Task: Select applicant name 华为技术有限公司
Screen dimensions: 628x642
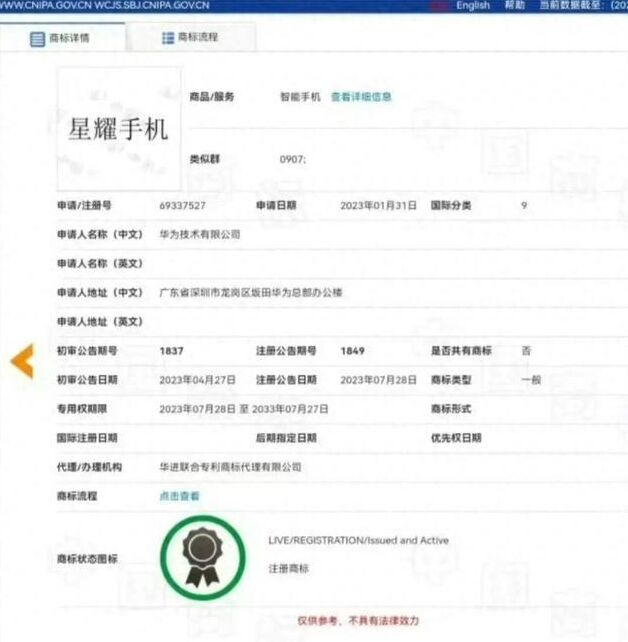Action: (200, 235)
